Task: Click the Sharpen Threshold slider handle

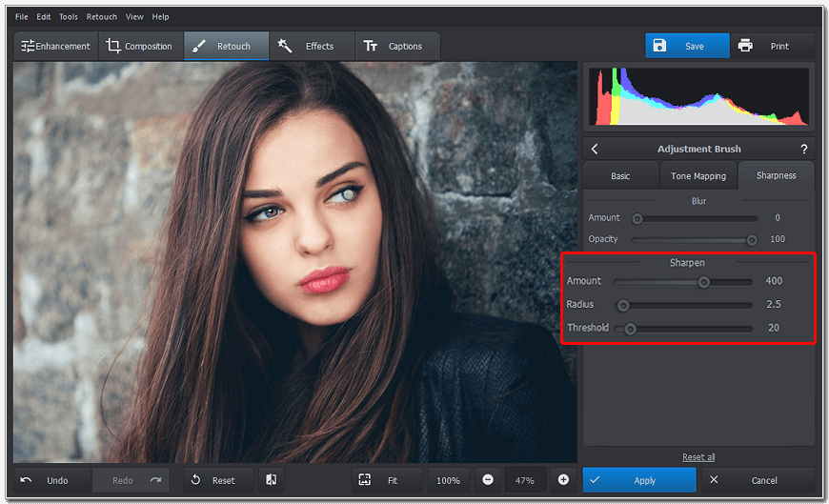Action: (630, 329)
